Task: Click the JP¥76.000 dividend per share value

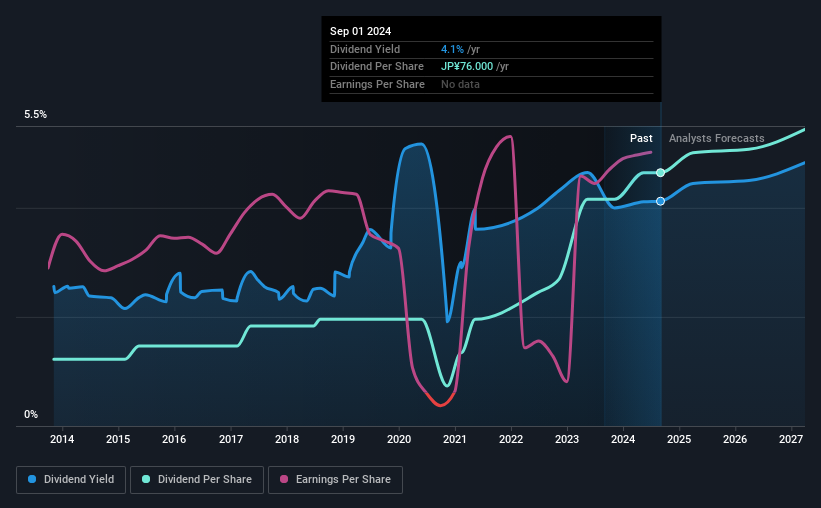Action: point(467,67)
